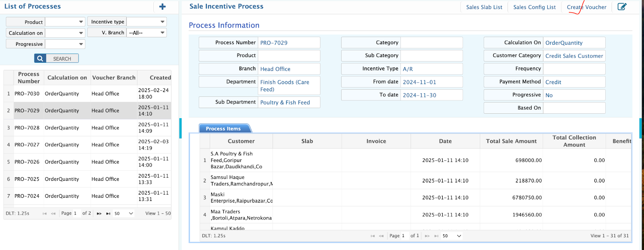The width and height of the screenshot is (644, 250).
Task: Sort items by Date column header
Action: point(445,141)
